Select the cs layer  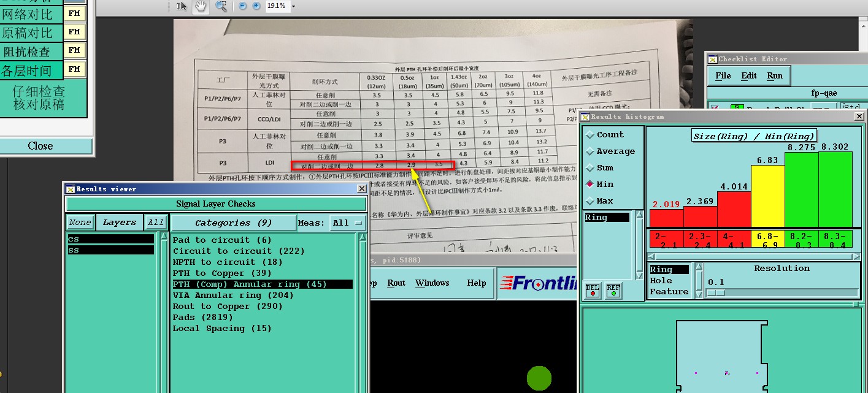[111, 239]
